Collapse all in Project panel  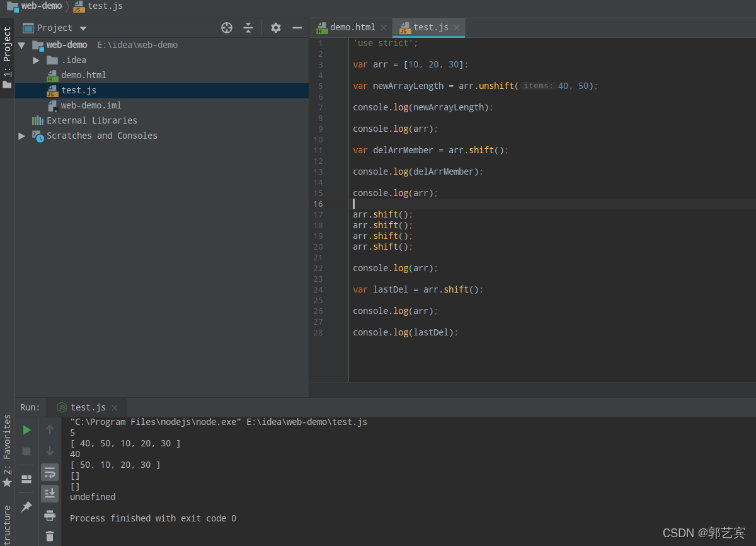pos(248,28)
